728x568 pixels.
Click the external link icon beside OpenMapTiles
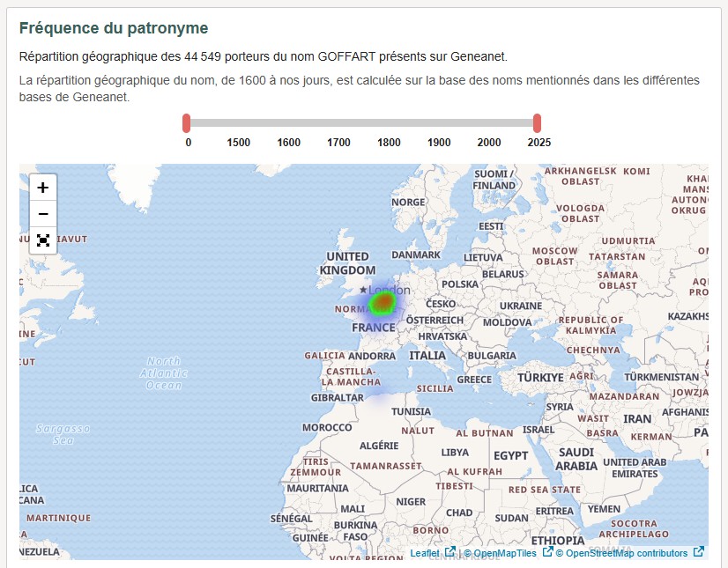[x=547, y=552]
